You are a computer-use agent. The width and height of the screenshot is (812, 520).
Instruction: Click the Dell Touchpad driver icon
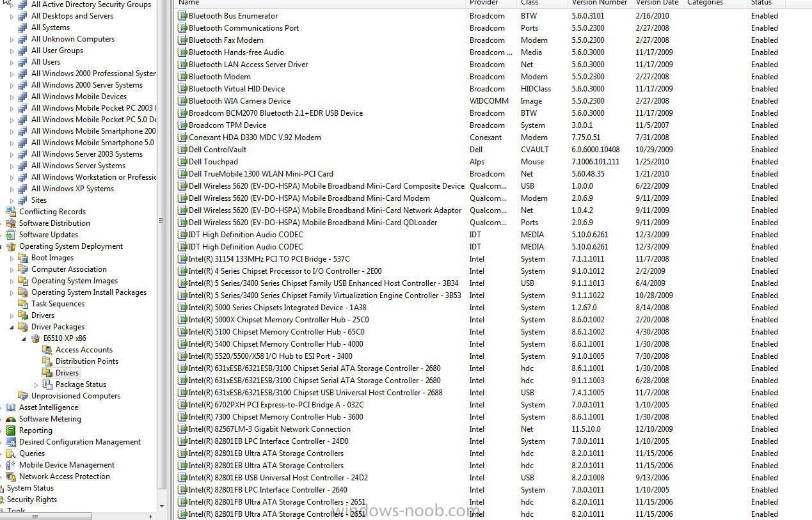[182, 162]
